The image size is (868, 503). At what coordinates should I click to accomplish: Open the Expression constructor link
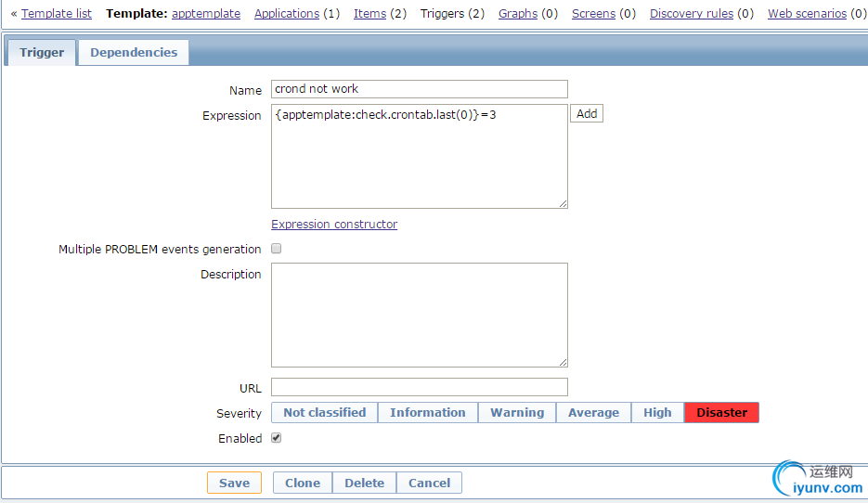coord(334,225)
